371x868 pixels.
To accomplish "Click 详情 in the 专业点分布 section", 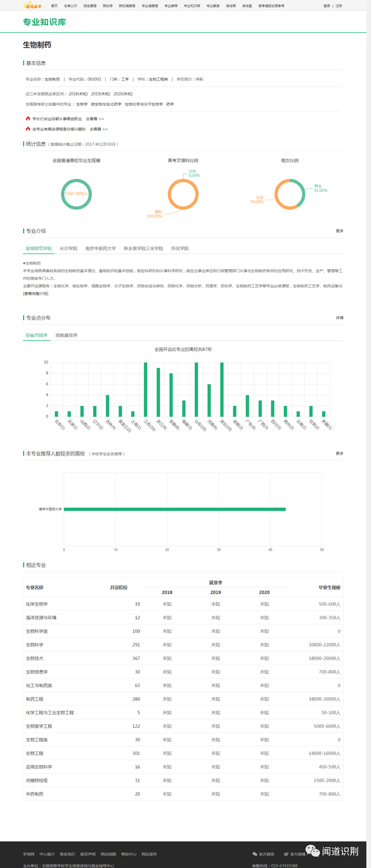I will click(x=340, y=318).
